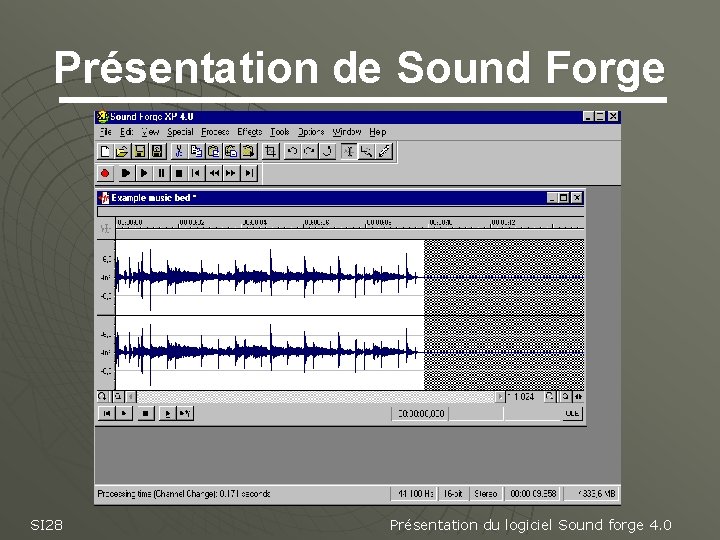
Task: Click the Fast Forward transport button
Action: tap(231, 173)
